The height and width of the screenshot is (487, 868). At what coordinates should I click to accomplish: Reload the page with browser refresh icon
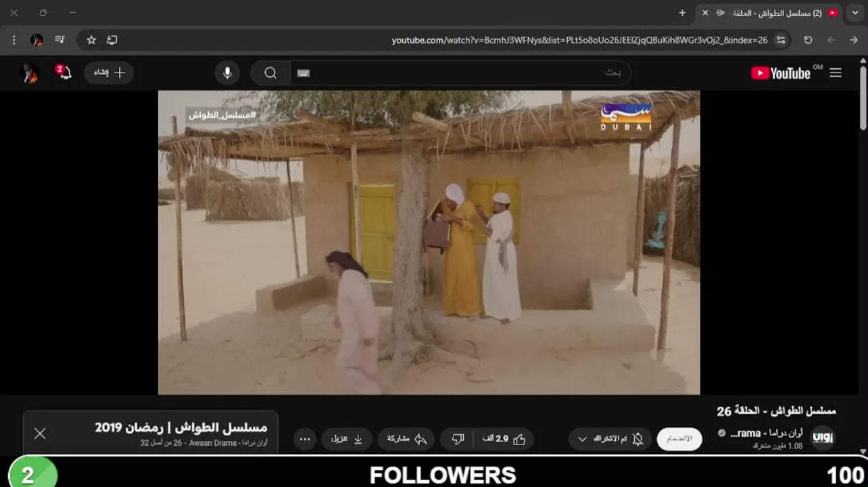coord(808,40)
